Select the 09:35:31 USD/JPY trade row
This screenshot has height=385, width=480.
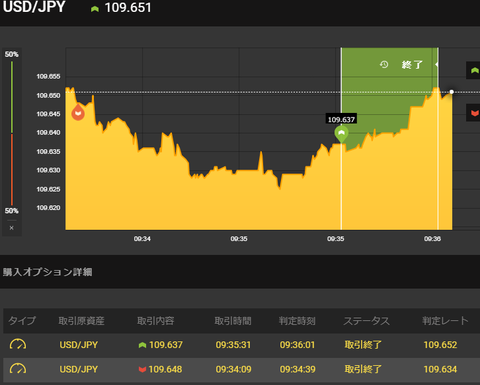242,345
